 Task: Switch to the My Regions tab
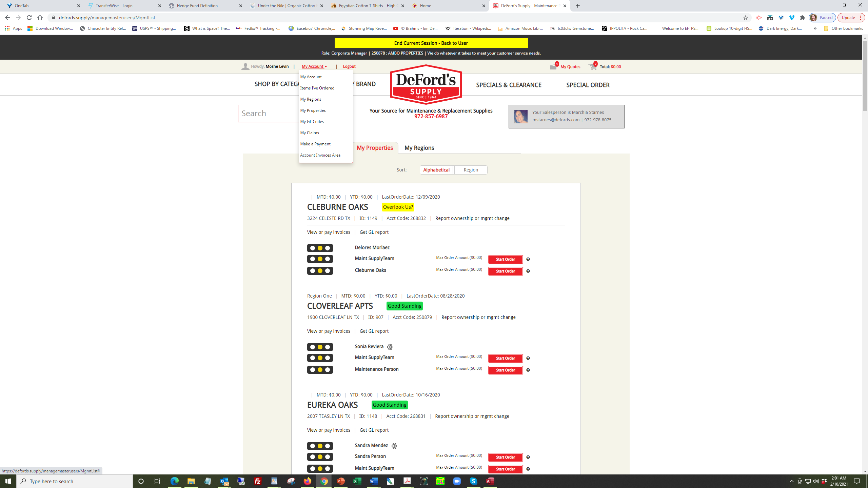coord(419,148)
